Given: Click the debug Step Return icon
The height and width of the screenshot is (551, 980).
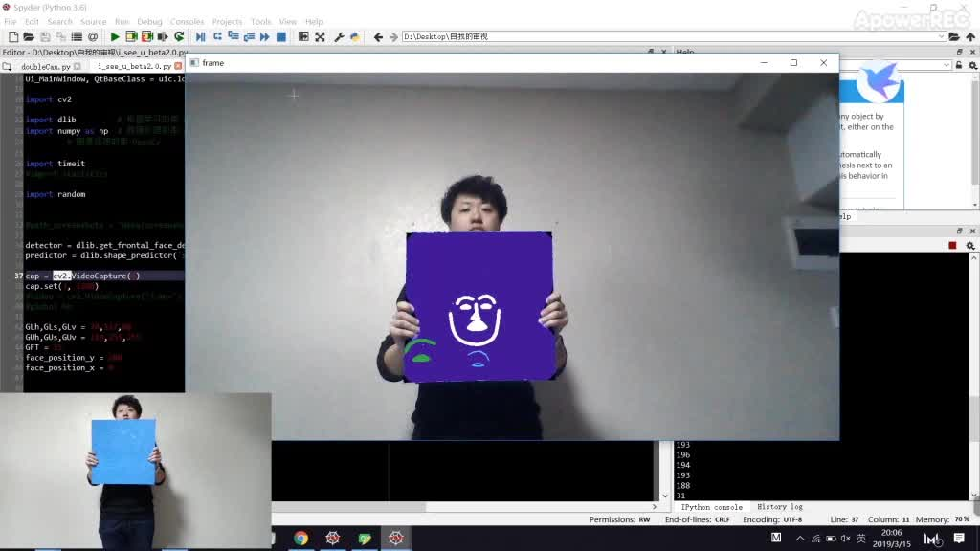Looking at the screenshot, I should pos(249,37).
